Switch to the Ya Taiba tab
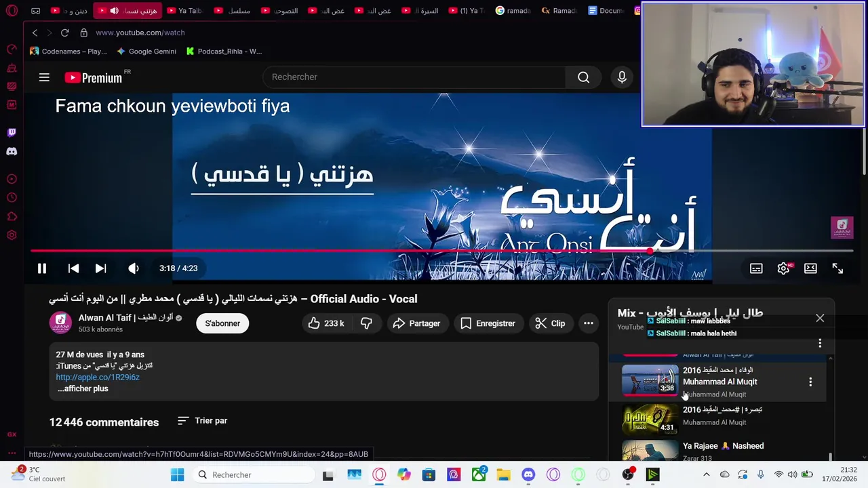 coord(184,11)
